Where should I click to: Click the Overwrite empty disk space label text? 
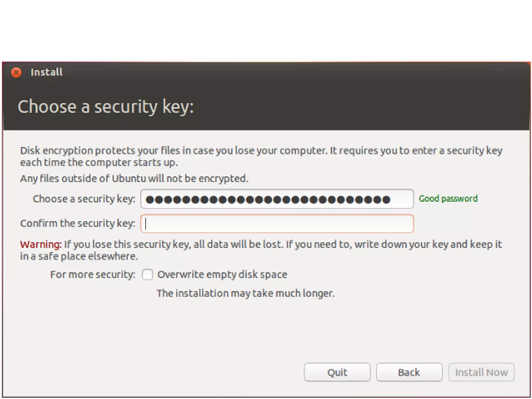pos(222,275)
